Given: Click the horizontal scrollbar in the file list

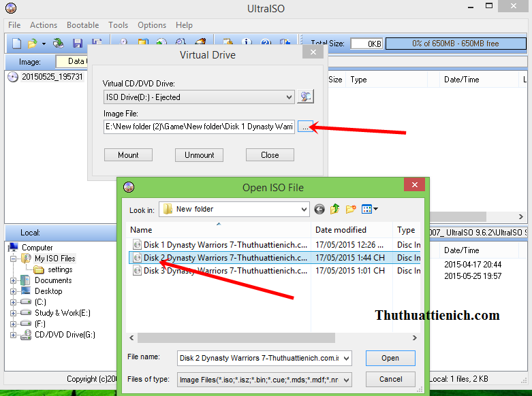Looking at the screenshot, I should [x=236, y=337].
